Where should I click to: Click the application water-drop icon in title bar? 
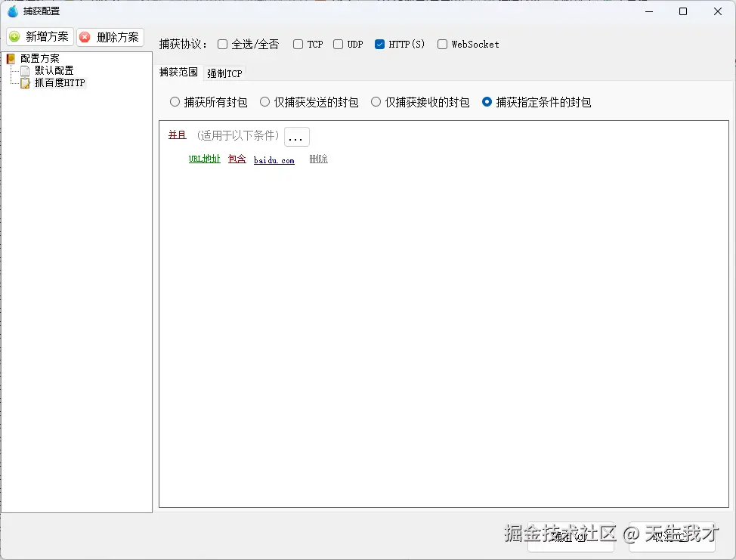[13, 11]
